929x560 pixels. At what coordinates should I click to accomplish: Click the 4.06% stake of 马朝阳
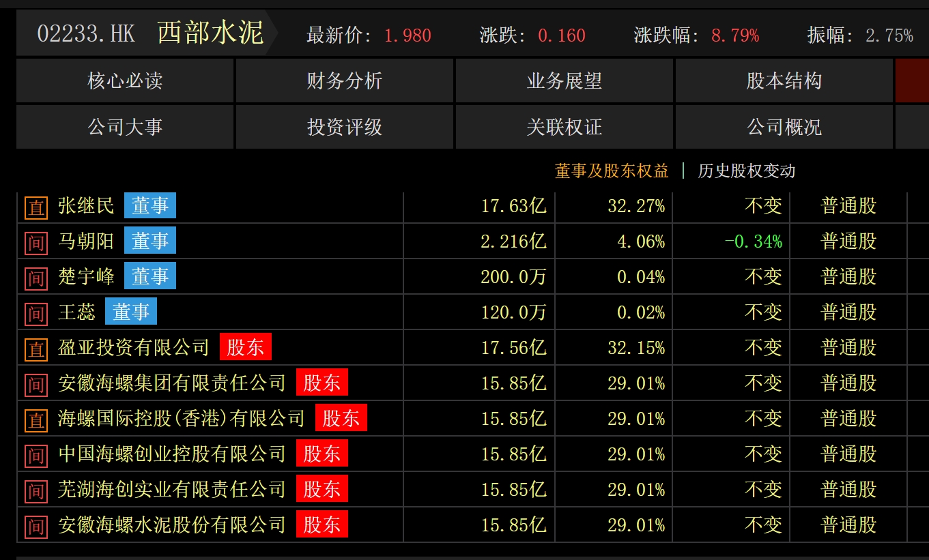pyautogui.click(x=641, y=241)
